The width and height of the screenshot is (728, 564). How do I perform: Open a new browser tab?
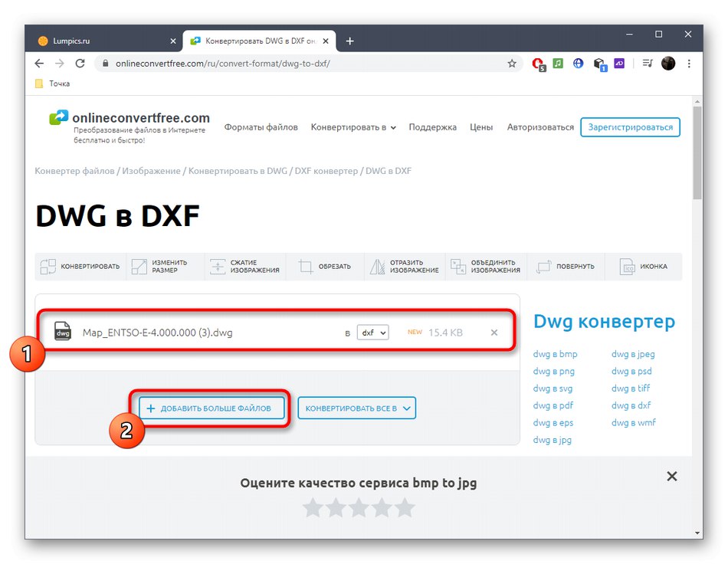tap(349, 41)
